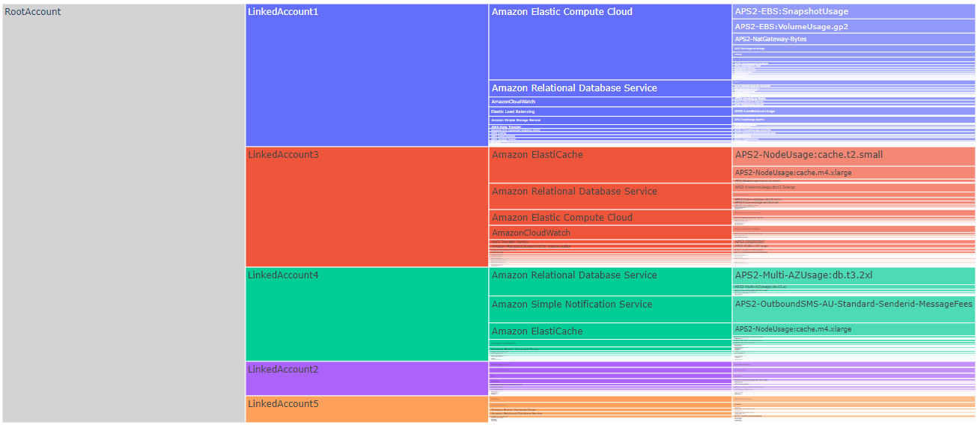
Task: Click the blue AmazonCloudWatch bar
Action: [610, 102]
